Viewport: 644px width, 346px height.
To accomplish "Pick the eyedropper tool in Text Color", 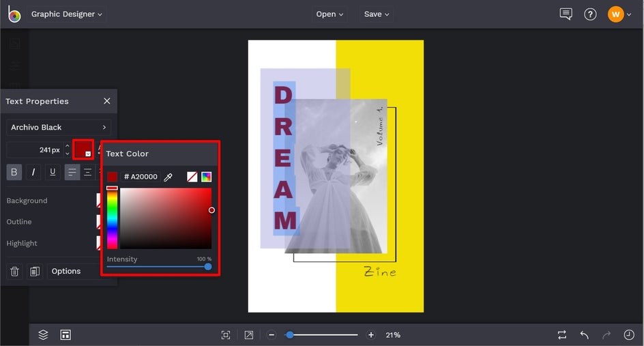I will coord(169,177).
